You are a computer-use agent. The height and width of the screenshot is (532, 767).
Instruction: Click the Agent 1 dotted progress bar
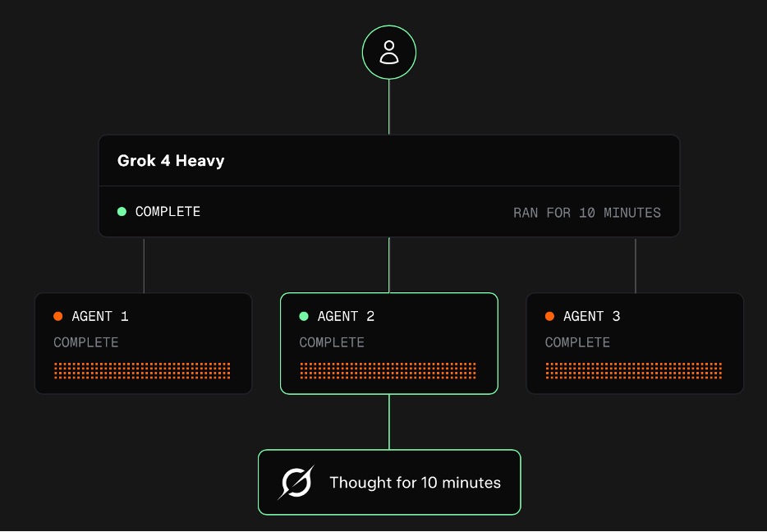(x=142, y=370)
